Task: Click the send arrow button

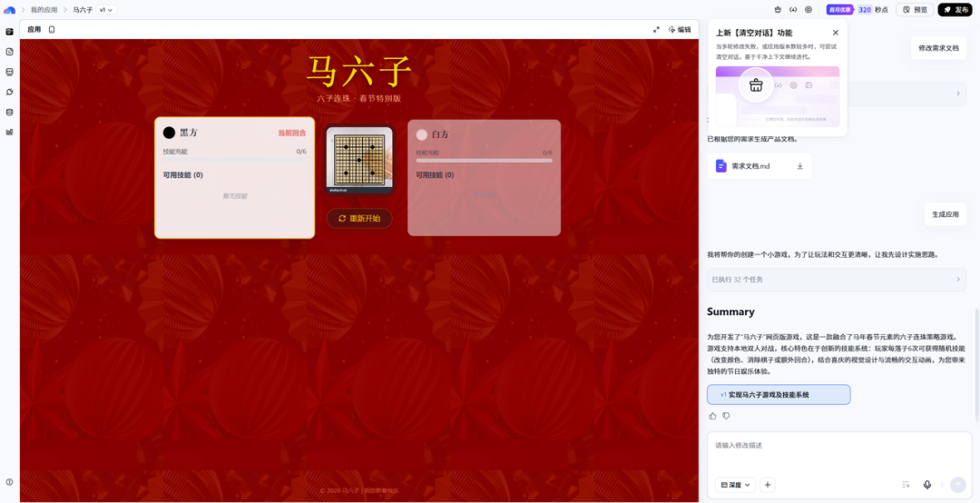Action: click(957, 485)
